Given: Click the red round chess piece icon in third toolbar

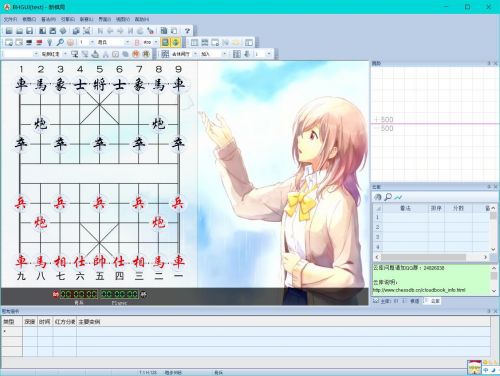Looking at the screenshot, I should click(136, 54).
